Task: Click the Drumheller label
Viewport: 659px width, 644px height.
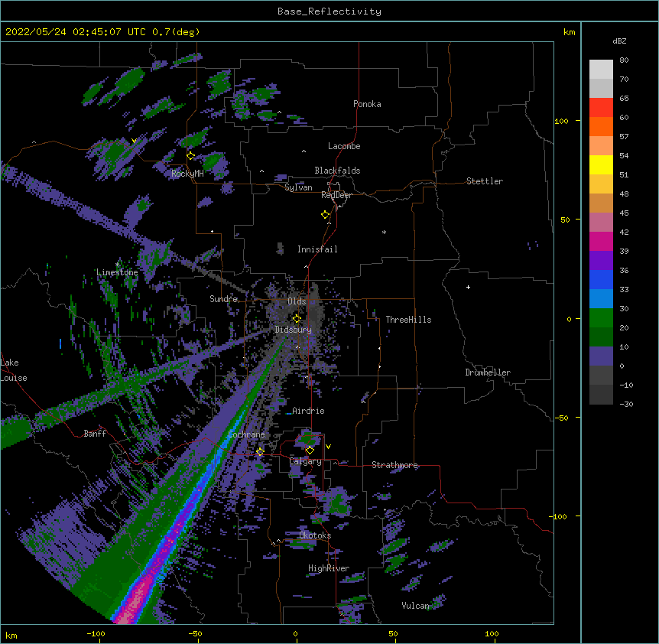Action: click(x=488, y=372)
